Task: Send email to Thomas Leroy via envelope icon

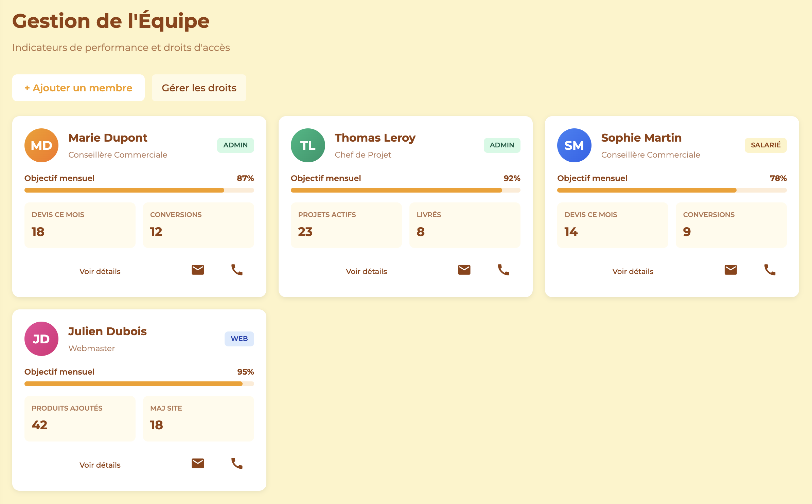Action: [x=464, y=270]
